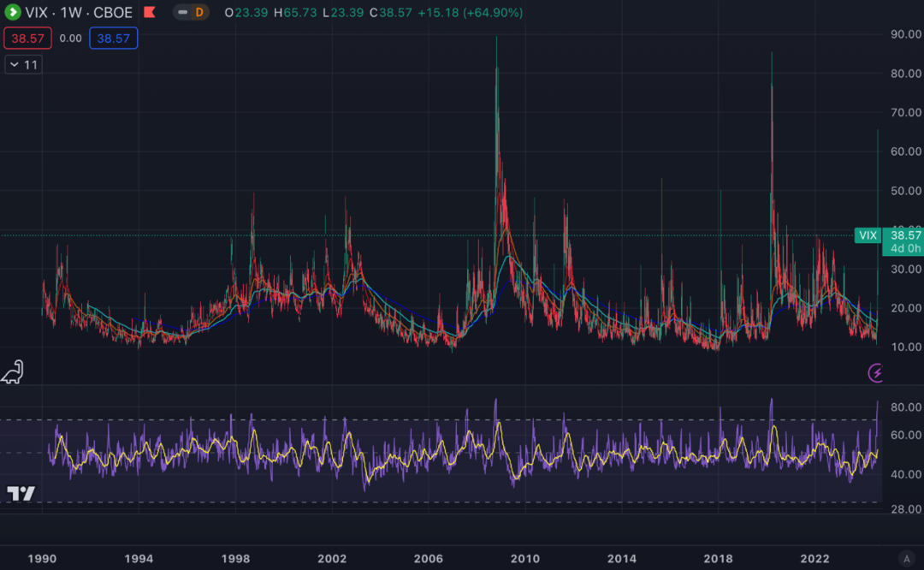Click the +15.18 (+64.90%) change value
Image resolution: width=924 pixels, height=570 pixels.
click(471, 12)
